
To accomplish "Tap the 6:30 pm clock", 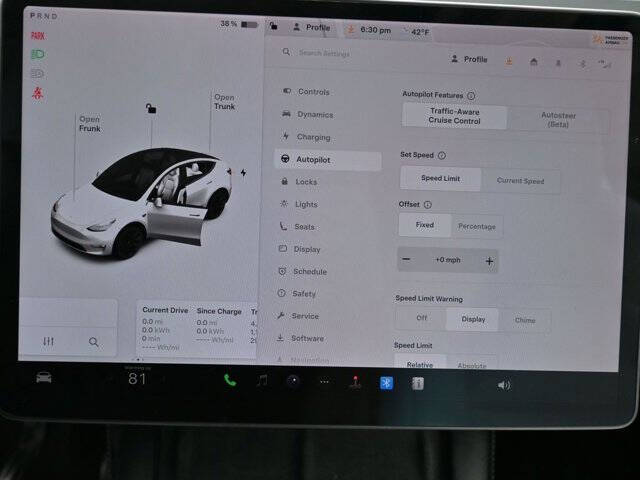I will (x=376, y=30).
